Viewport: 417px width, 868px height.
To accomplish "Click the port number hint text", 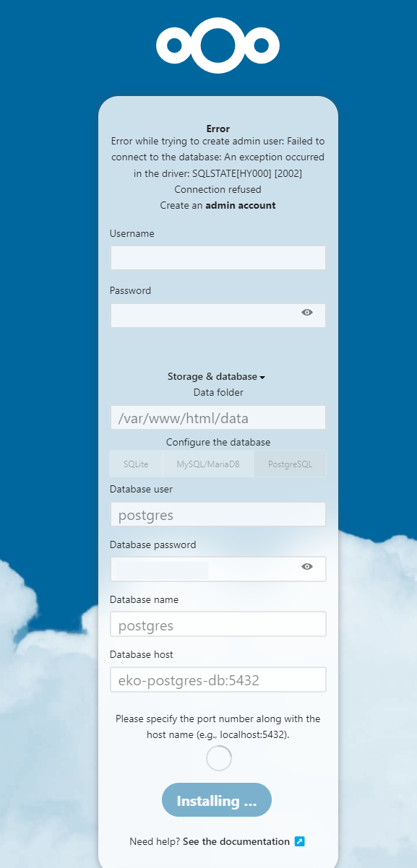I will pyautogui.click(x=218, y=726).
